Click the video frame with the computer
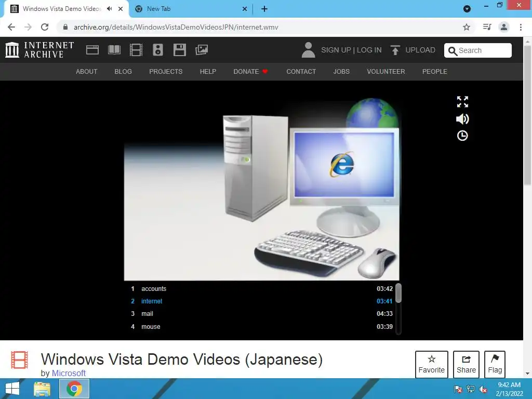 tap(262, 189)
